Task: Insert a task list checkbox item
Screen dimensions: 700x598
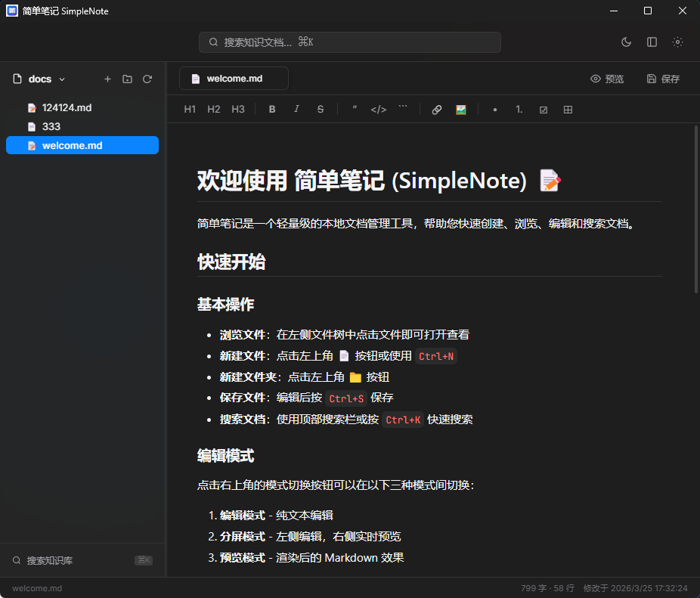Action: [x=543, y=109]
